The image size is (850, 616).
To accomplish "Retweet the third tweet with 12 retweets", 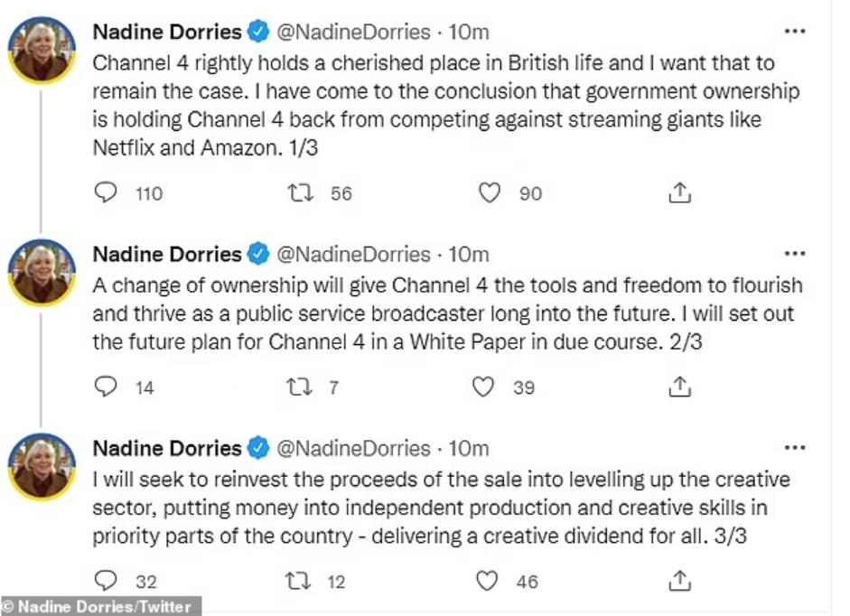I will (x=297, y=582).
